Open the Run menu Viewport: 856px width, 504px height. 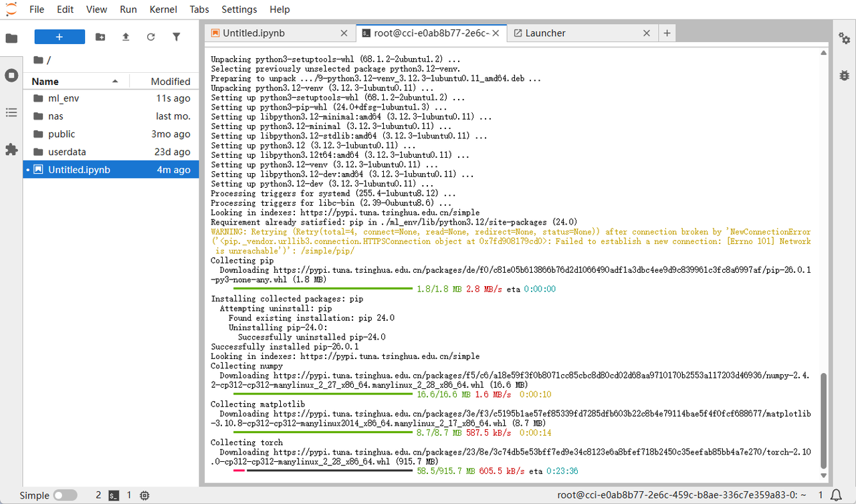[x=128, y=9]
